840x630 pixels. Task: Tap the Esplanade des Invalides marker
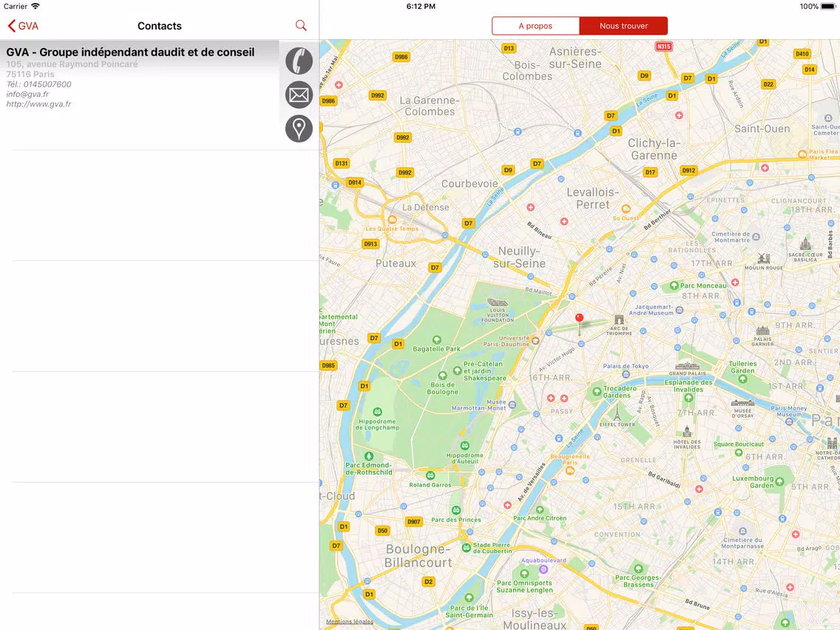point(688,398)
